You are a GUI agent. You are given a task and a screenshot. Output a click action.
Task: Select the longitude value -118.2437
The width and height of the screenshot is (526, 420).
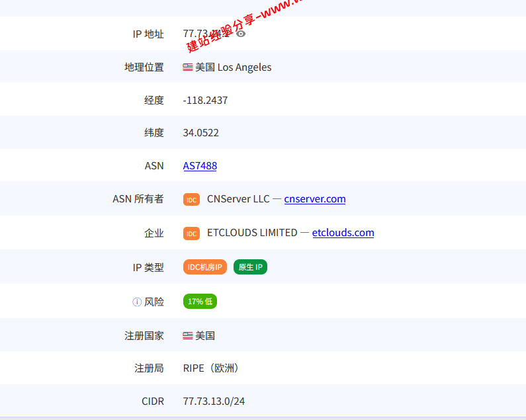[205, 101]
